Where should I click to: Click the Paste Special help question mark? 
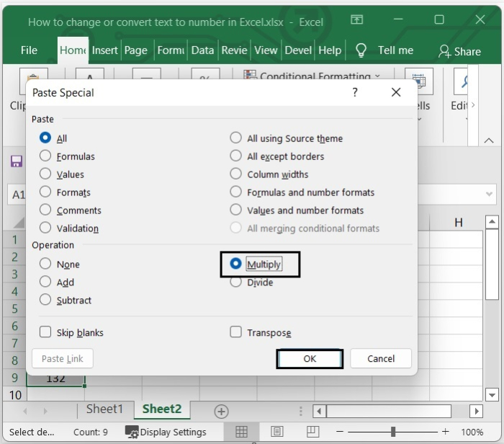pyautogui.click(x=354, y=92)
